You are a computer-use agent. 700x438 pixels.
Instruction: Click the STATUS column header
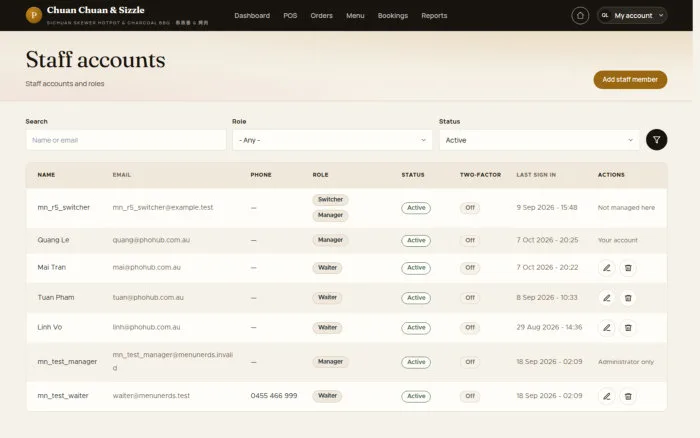click(413, 175)
